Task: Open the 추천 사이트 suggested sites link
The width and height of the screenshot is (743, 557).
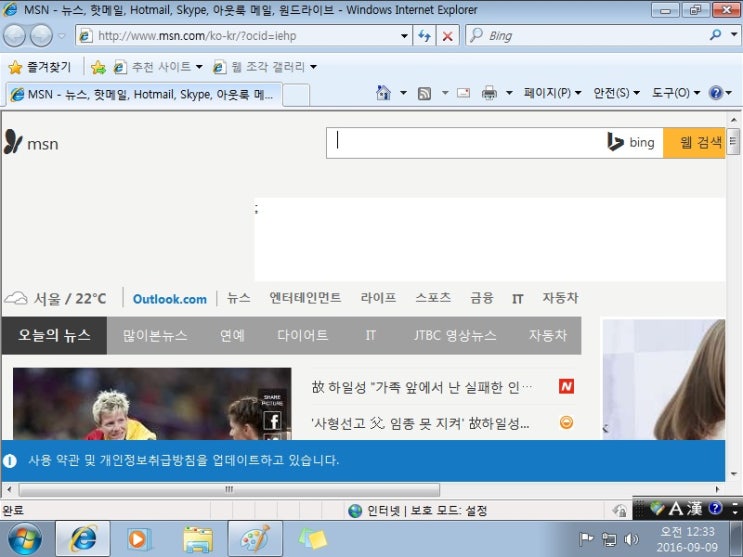Action: point(158,67)
